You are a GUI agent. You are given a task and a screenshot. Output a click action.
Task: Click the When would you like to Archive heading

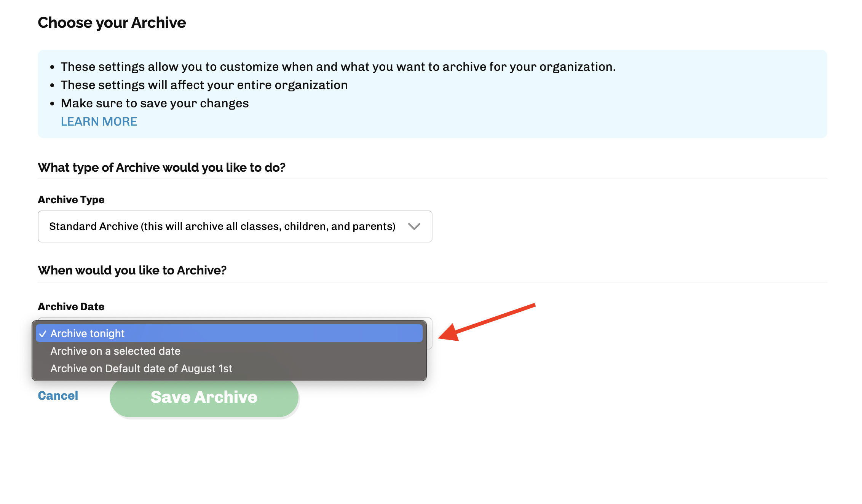(132, 270)
